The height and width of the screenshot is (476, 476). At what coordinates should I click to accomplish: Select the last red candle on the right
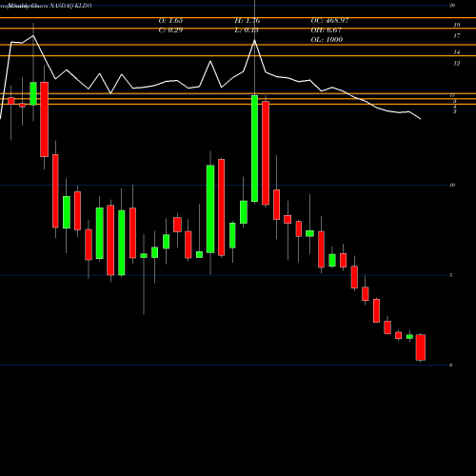pyautogui.click(x=421, y=347)
